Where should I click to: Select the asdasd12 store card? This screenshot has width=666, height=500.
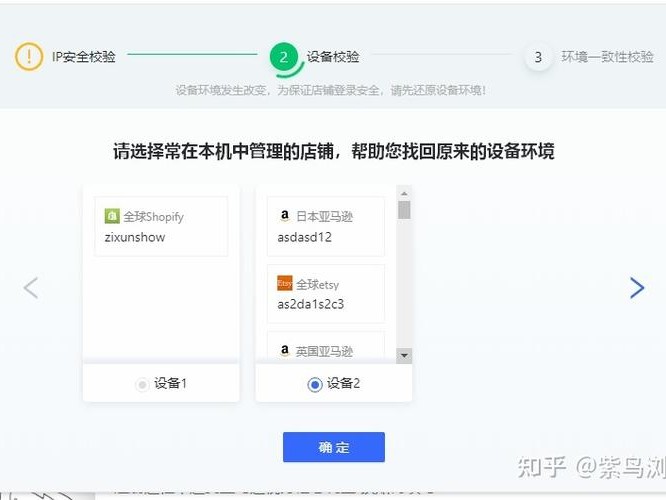pos(326,226)
